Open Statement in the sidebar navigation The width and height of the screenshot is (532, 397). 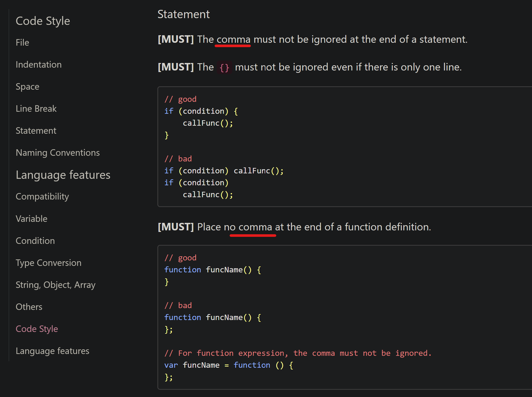tap(36, 131)
